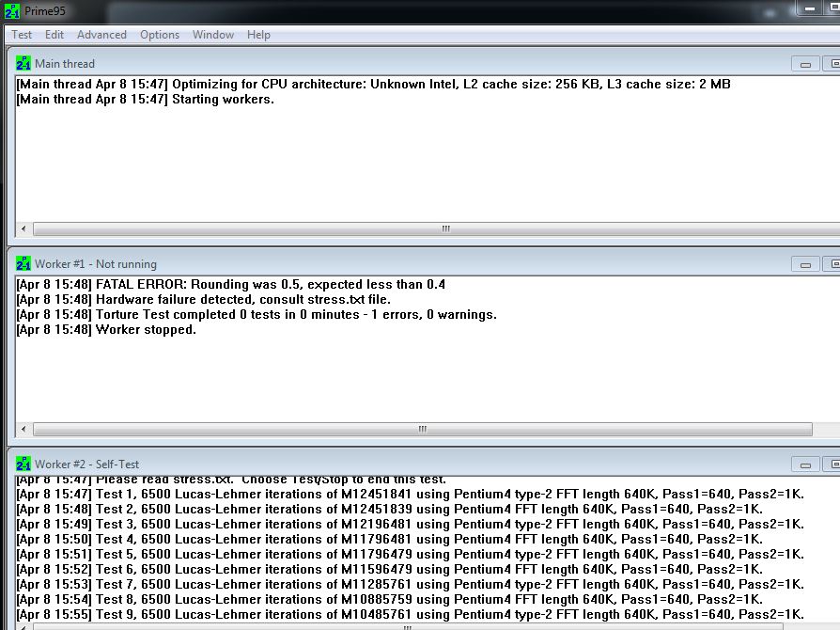Open the Help menu
The image size is (840, 630).
point(258,35)
